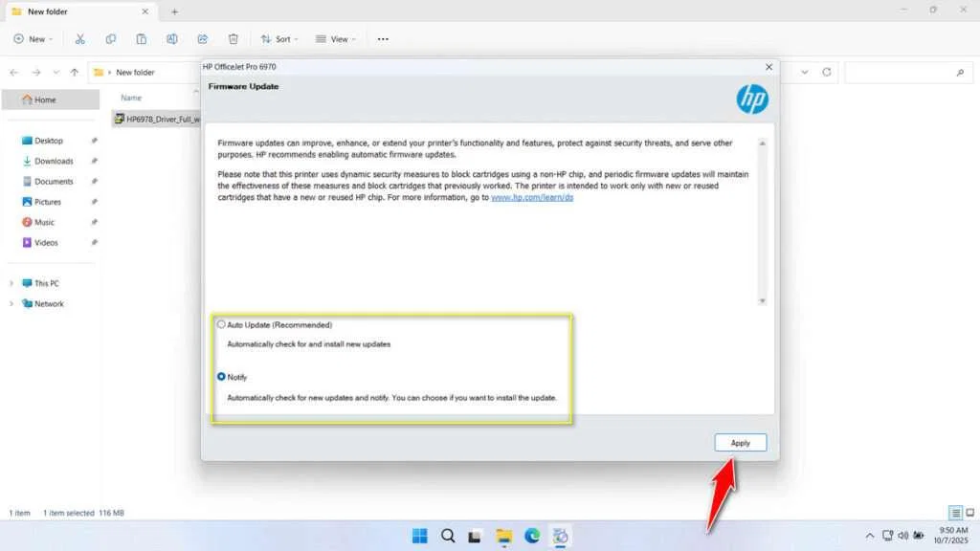Click the Rename icon in the toolbar
Screen dimensions: 980x551
pos(172,38)
